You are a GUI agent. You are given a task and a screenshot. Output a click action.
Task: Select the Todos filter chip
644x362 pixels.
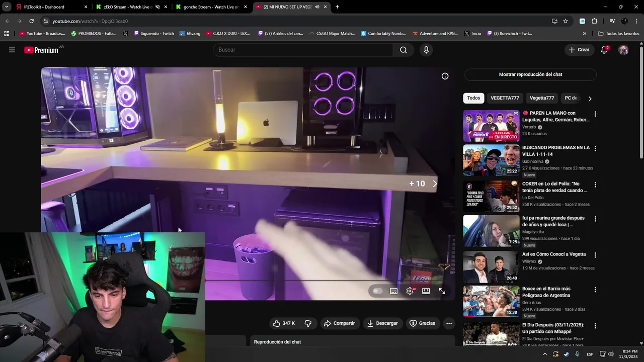tap(473, 98)
